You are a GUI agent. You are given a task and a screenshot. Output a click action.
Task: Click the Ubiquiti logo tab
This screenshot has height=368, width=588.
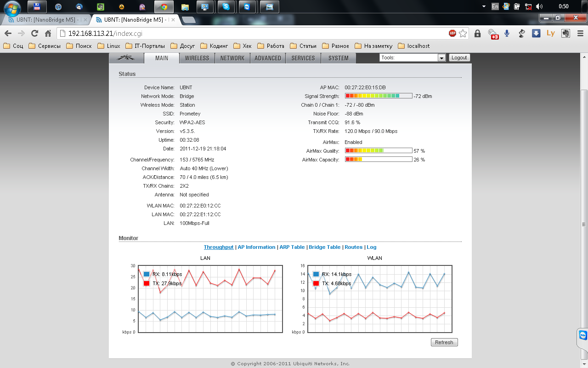coord(126,58)
